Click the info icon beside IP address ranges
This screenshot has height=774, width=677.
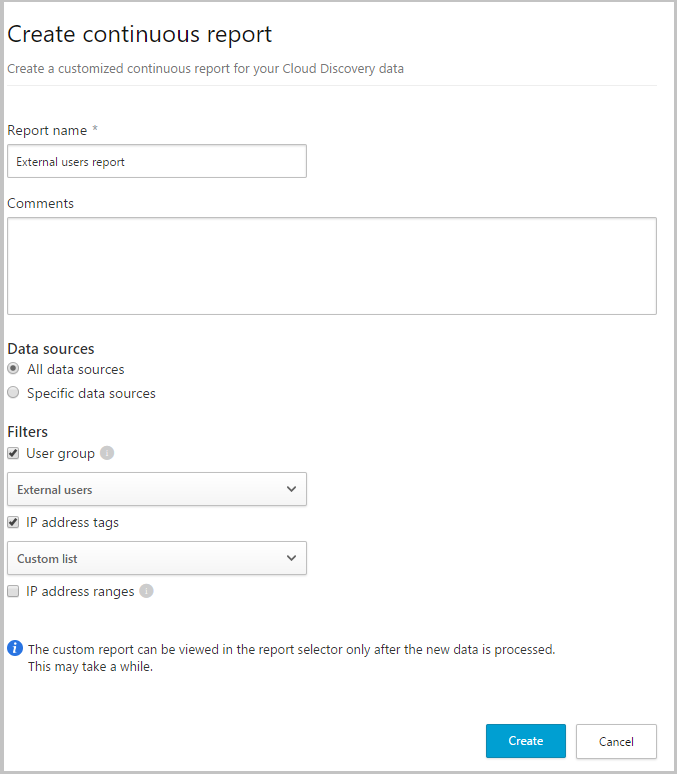[147, 591]
